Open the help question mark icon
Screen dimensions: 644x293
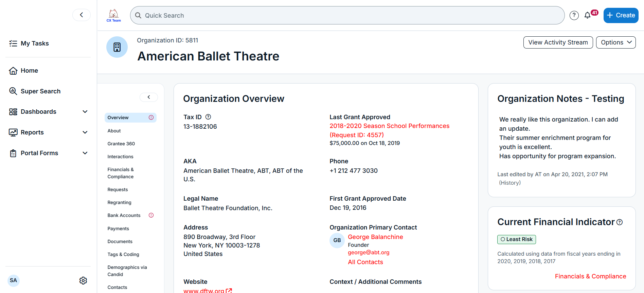tap(574, 15)
